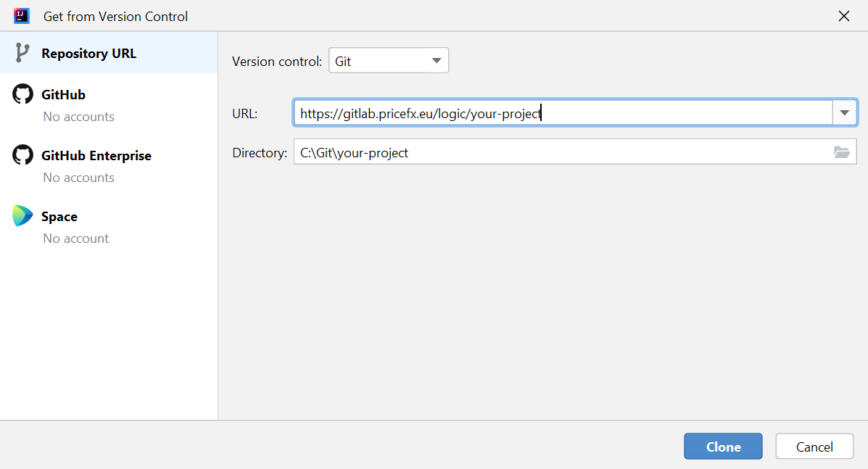The width and height of the screenshot is (868, 469).
Task: Close the Get from Version Control dialog
Action: (843, 16)
